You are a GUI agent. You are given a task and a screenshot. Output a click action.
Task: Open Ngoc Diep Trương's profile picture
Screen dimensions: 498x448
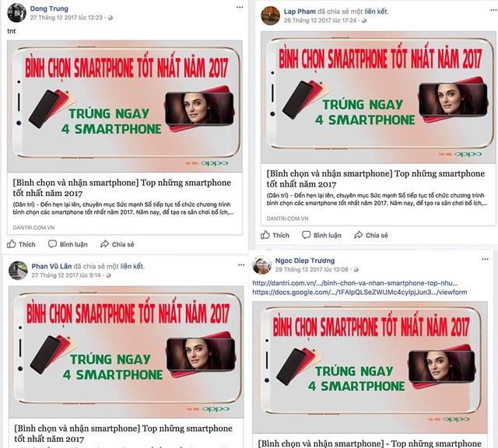[262, 265]
